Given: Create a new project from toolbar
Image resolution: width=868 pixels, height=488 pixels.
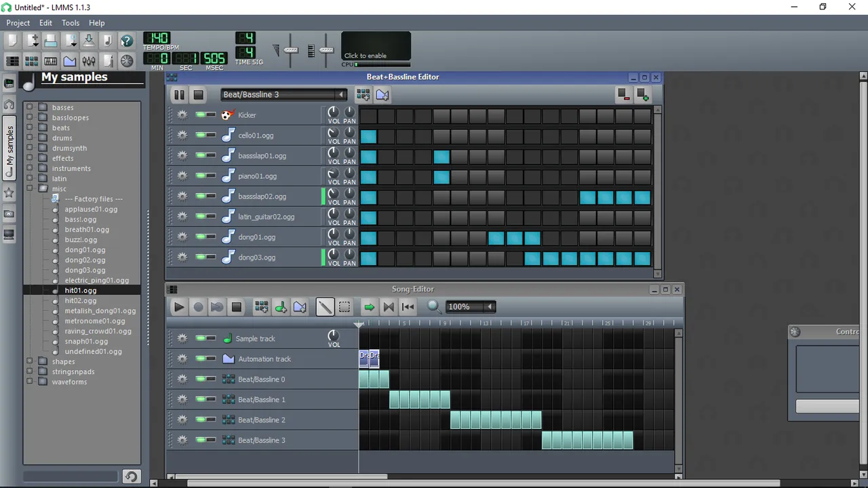Looking at the screenshot, I should point(12,41).
